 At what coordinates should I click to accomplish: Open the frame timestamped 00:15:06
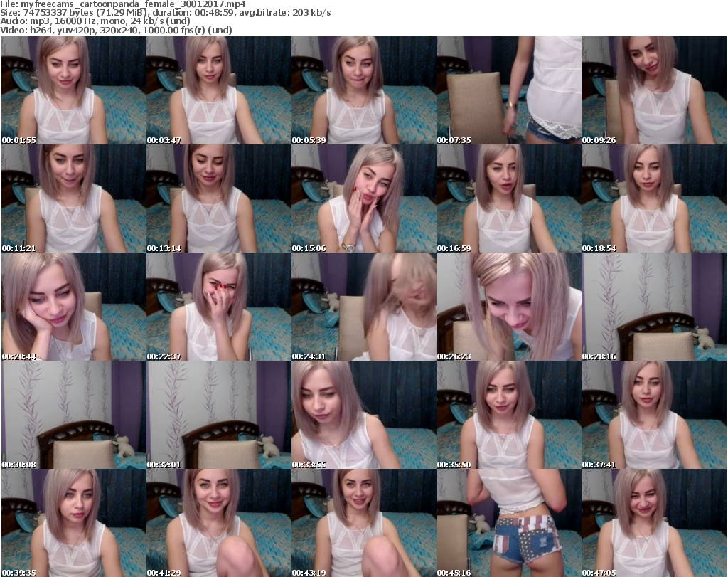(363, 198)
